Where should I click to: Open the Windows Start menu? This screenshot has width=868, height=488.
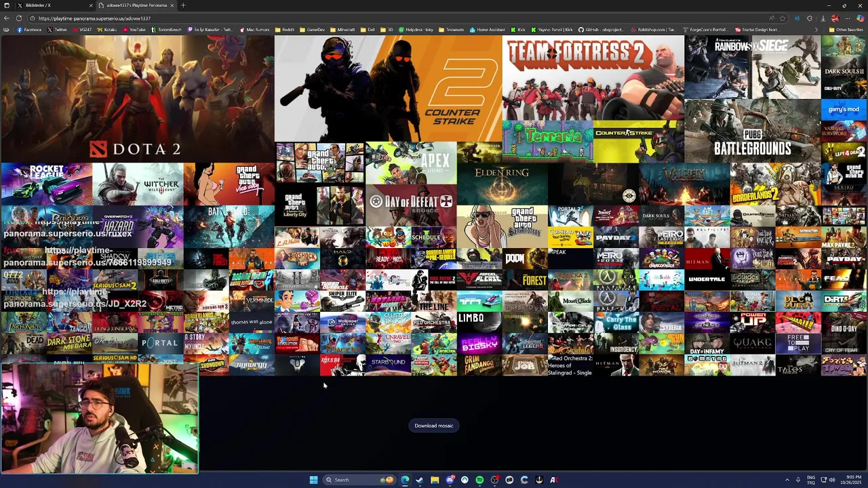point(313,480)
